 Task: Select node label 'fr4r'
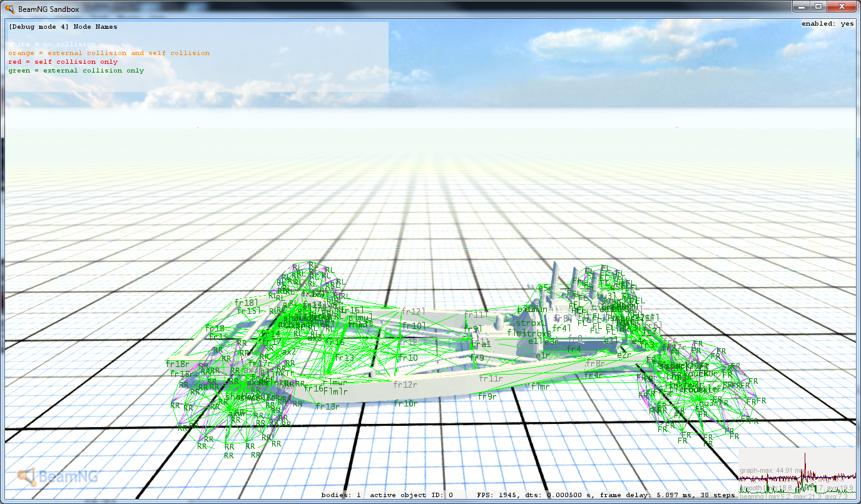pyautogui.click(x=594, y=375)
